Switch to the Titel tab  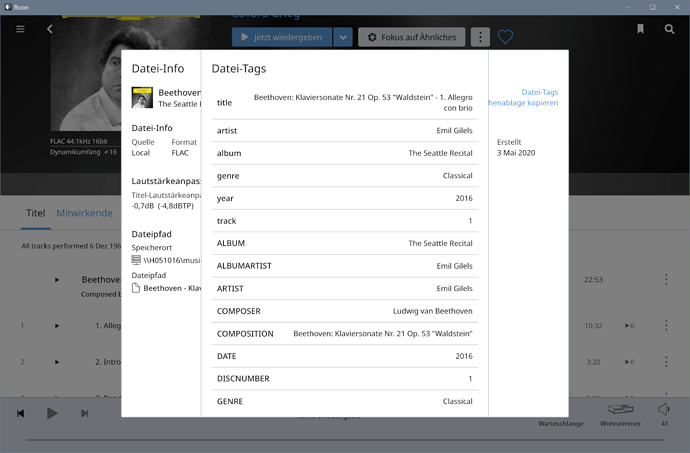36,213
